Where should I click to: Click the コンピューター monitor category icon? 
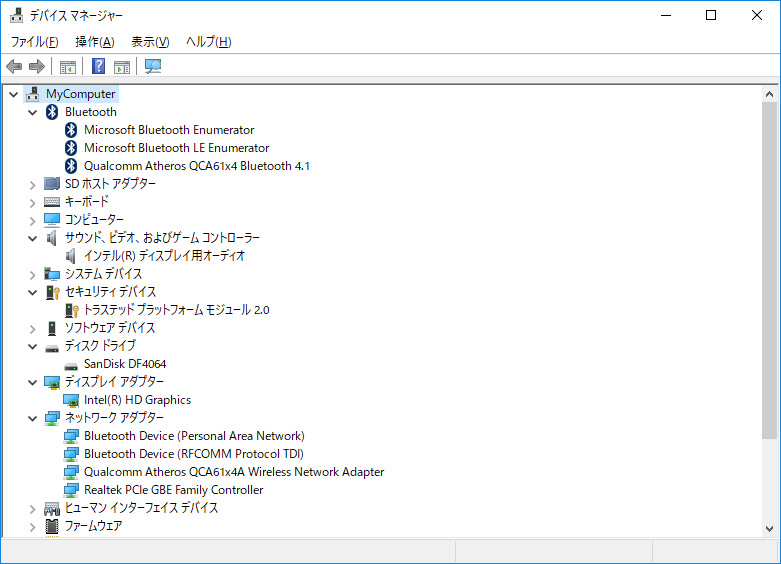pyautogui.click(x=52, y=220)
